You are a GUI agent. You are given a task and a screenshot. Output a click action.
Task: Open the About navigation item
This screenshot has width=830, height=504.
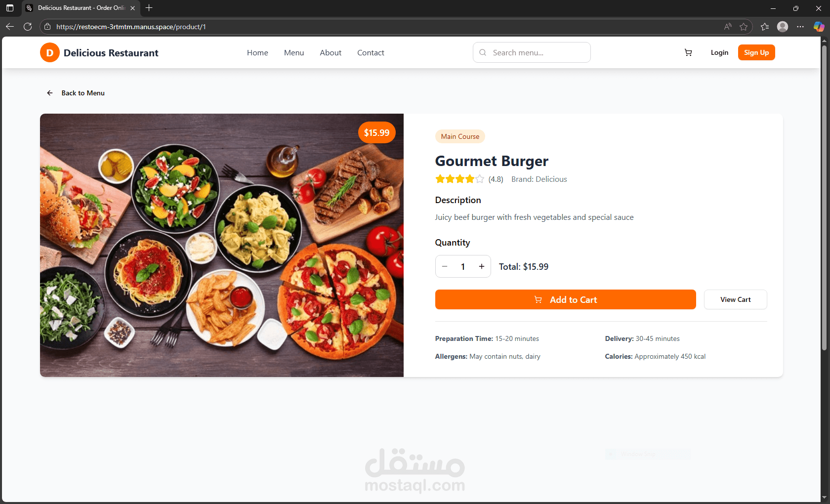click(x=331, y=53)
